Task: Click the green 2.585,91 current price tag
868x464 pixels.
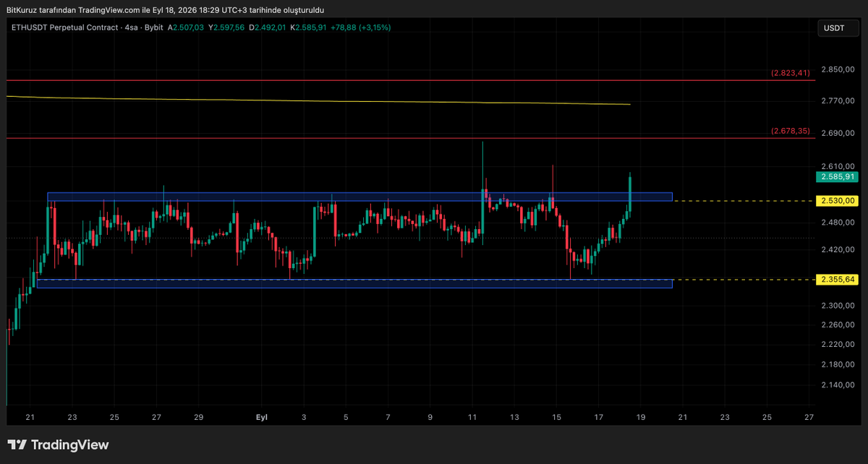Action: click(x=838, y=176)
